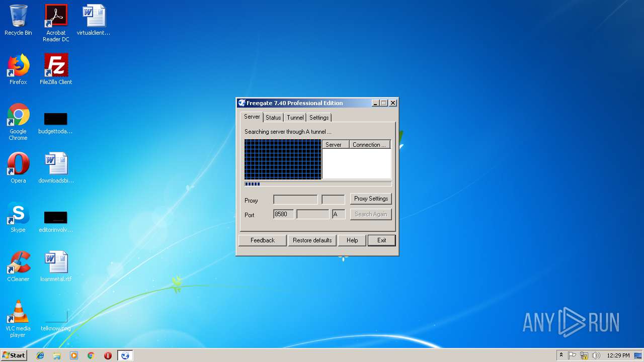Open the Settings tab in Freegate
The width and height of the screenshot is (644, 362).
pyautogui.click(x=319, y=118)
